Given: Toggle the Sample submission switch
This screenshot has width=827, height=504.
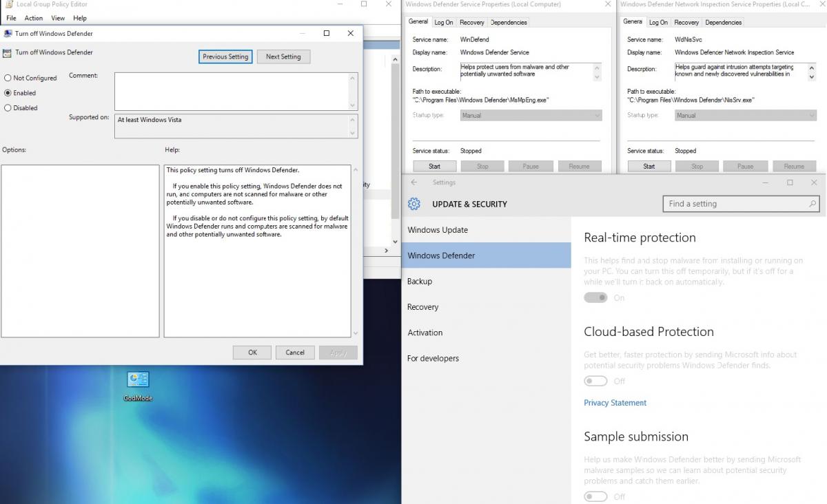Looking at the screenshot, I should [x=595, y=496].
